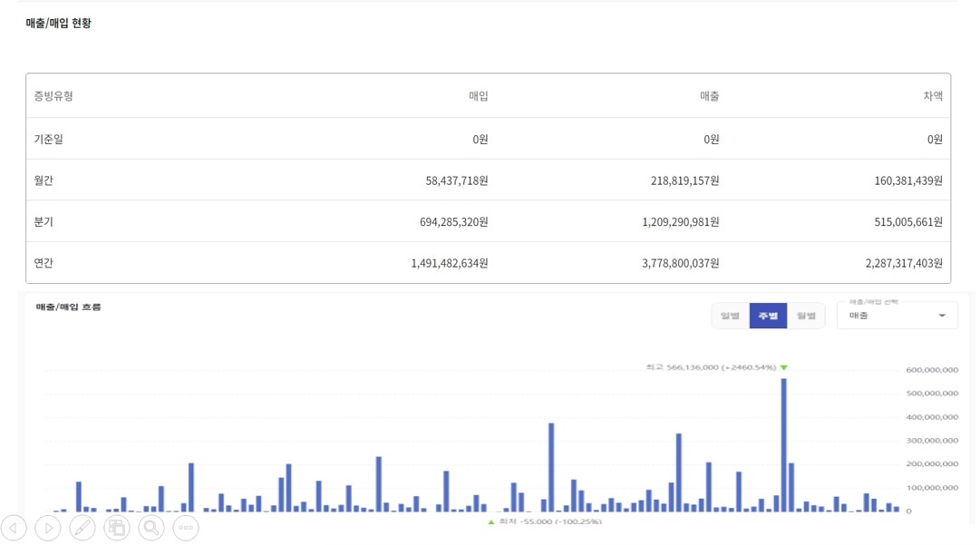Viewport: 980px width, 545px height.
Task: Select the 분기 table row label
Action: 44,222
